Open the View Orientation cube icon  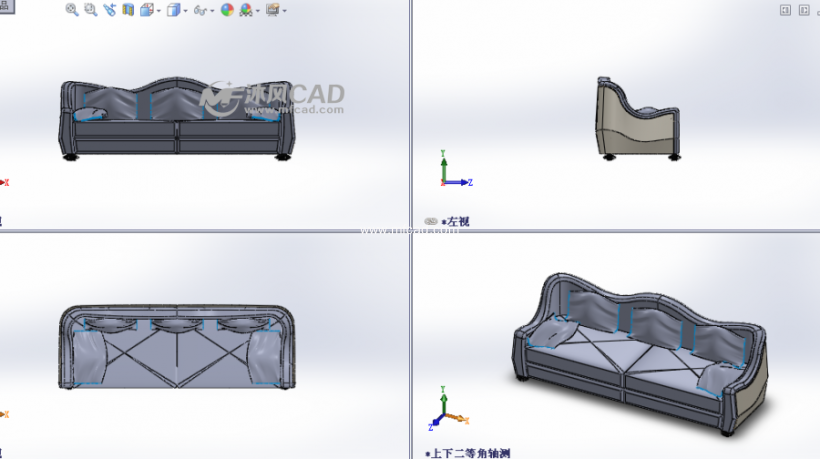146,9
